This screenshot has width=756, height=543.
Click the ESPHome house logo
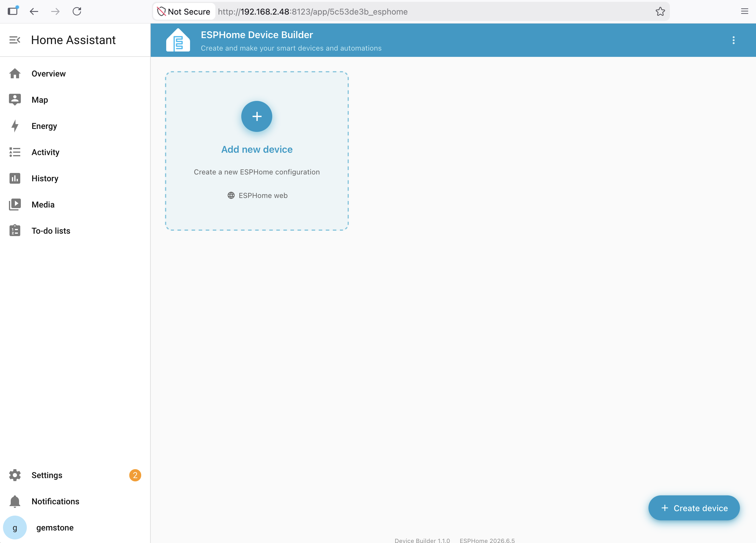178,40
